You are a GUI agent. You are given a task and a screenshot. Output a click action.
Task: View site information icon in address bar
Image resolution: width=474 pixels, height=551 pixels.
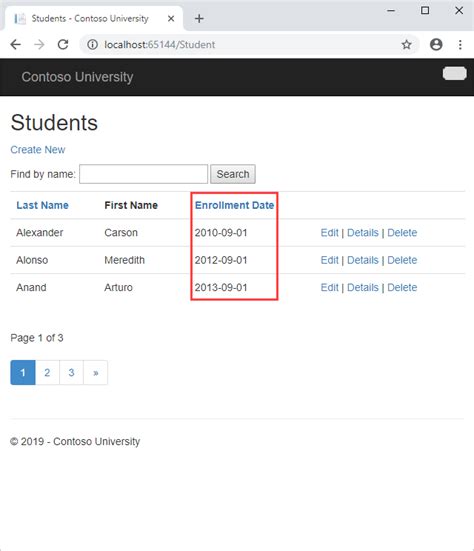(92, 45)
